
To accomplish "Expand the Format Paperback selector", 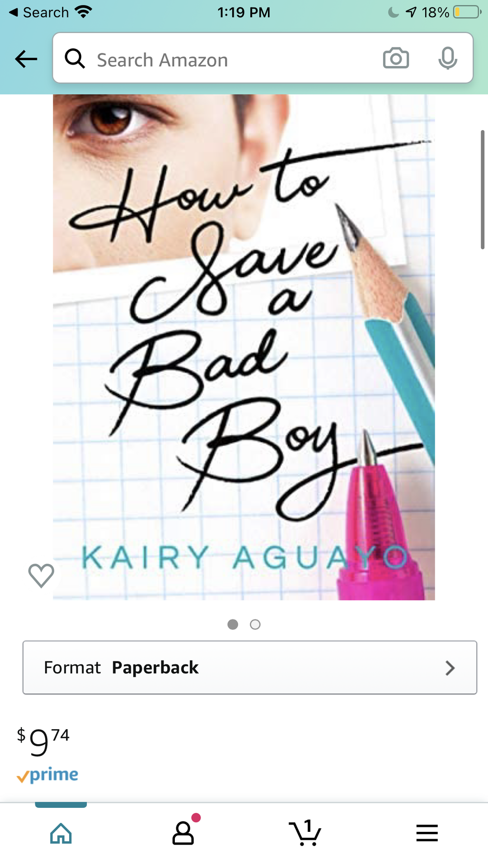I will click(250, 667).
